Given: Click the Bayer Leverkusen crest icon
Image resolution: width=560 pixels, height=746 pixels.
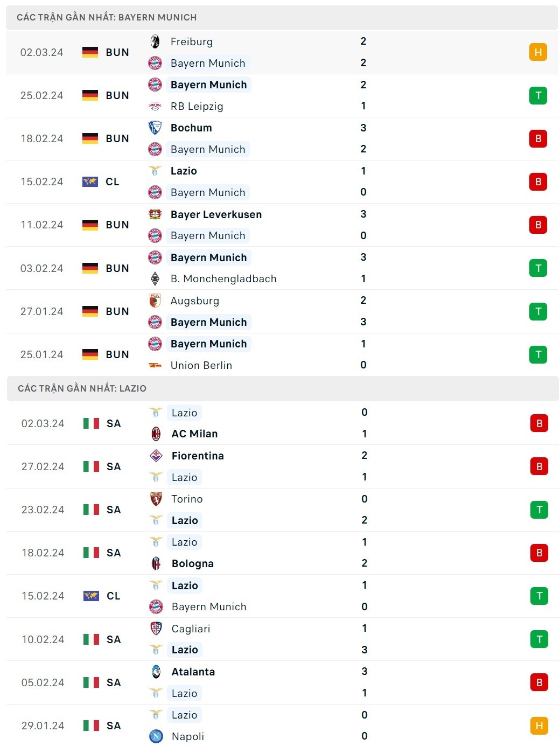Looking at the screenshot, I should tap(155, 214).
